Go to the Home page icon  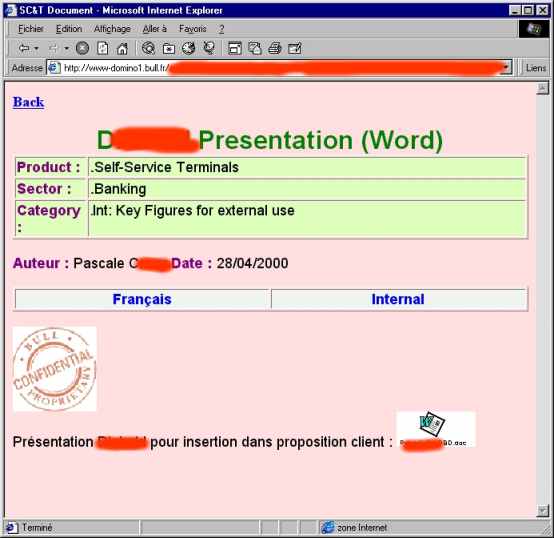[122, 48]
